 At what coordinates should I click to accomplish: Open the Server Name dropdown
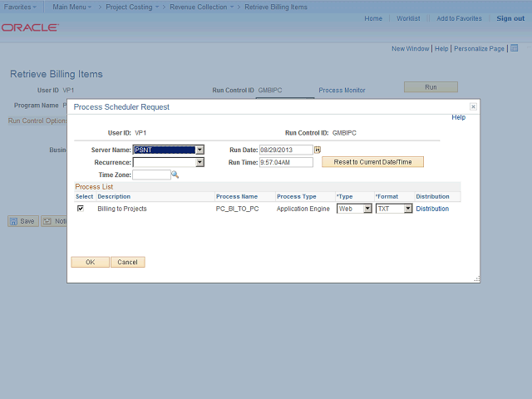(x=199, y=150)
